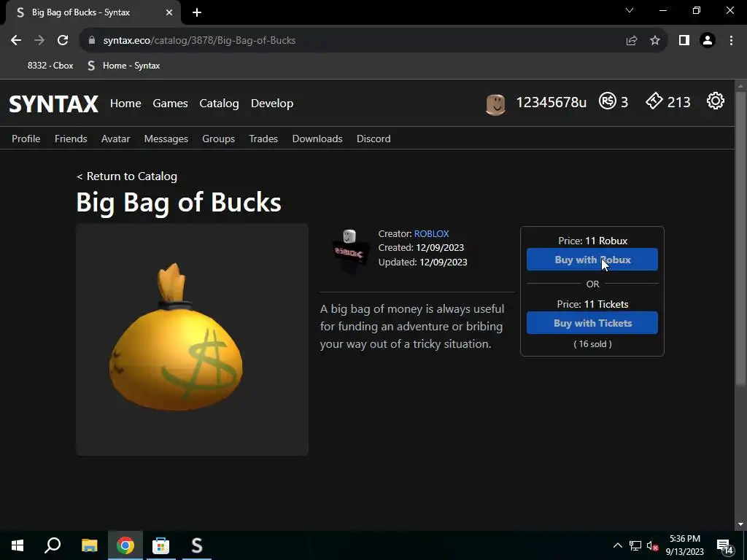
Task: Open Windows search from the taskbar
Action: coord(53,545)
